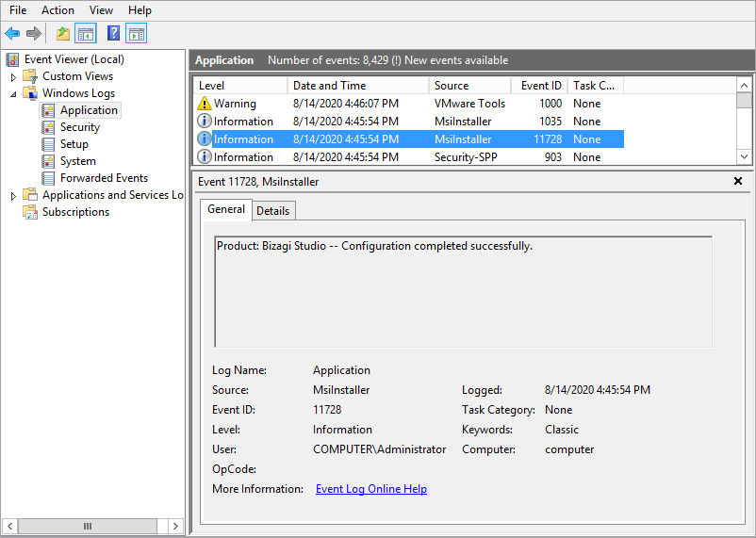756x538 pixels.
Task: Click info icon of event 1035 row
Action: point(205,121)
